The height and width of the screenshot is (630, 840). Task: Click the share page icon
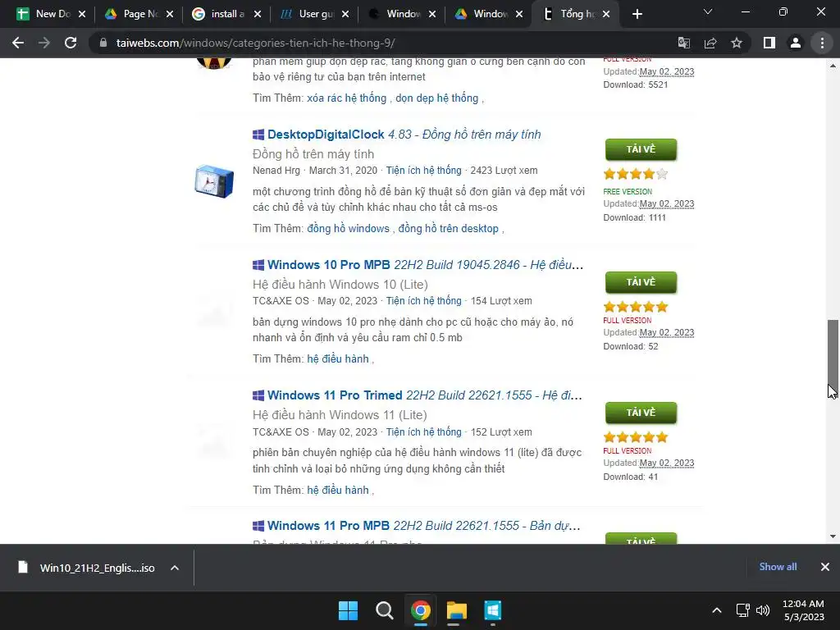click(710, 43)
